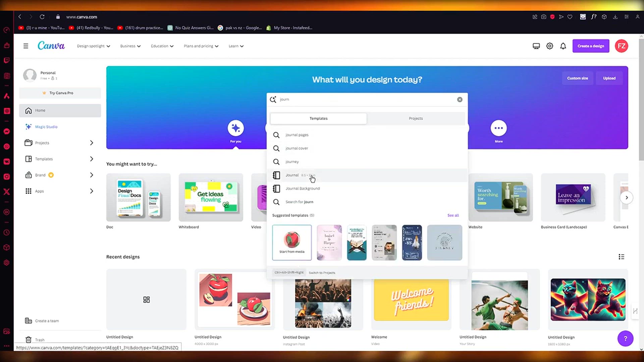Screen dimensions: 644x362
Task: Open the hamburger menu next to Canva logo
Action: coord(26,46)
